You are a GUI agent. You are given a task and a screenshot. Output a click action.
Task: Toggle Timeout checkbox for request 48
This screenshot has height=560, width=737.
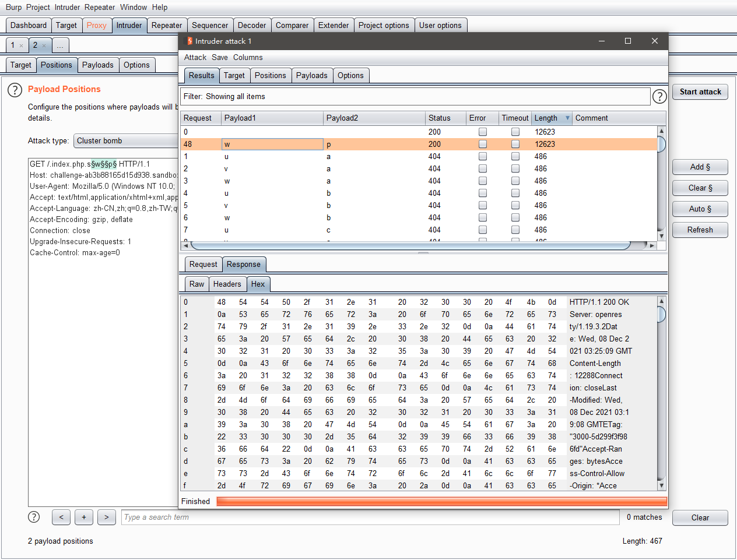(x=515, y=144)
